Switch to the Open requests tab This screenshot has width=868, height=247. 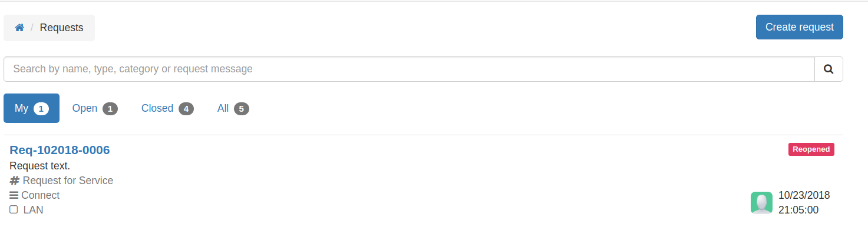click(x=95, y=108)
